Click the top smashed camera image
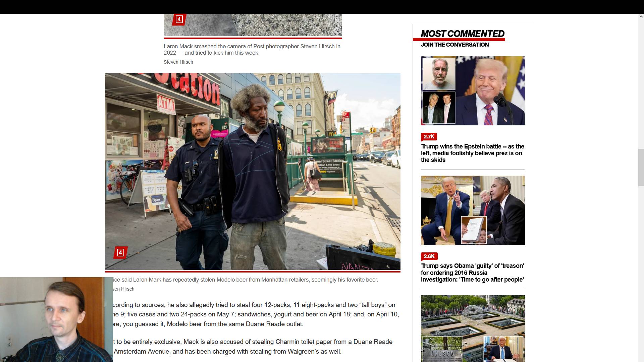The height and width of the screenshot is (362, 644). [x=253, y=25]
